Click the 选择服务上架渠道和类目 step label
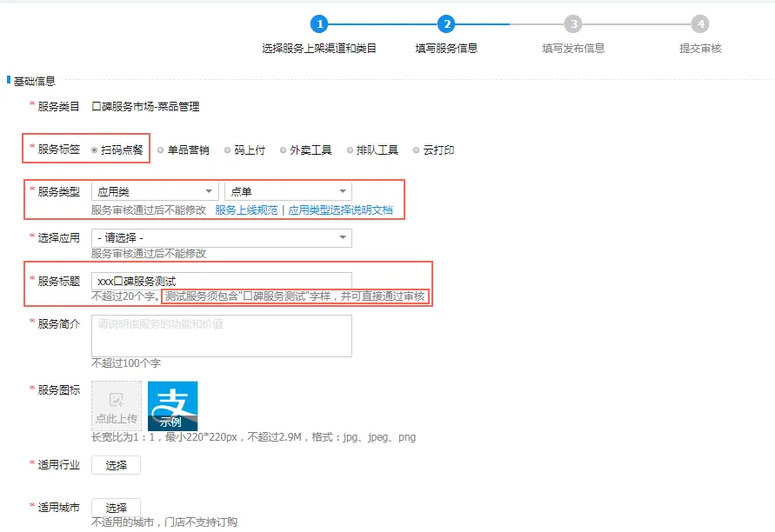775x532 pixels. pyautogui.click(x=319, y=49)
